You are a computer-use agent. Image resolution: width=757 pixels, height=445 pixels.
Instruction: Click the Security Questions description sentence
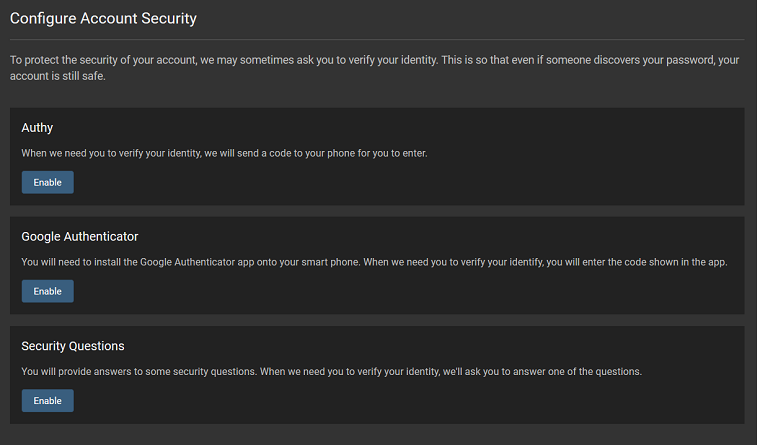pyautogui.click(x=331, y=371)
